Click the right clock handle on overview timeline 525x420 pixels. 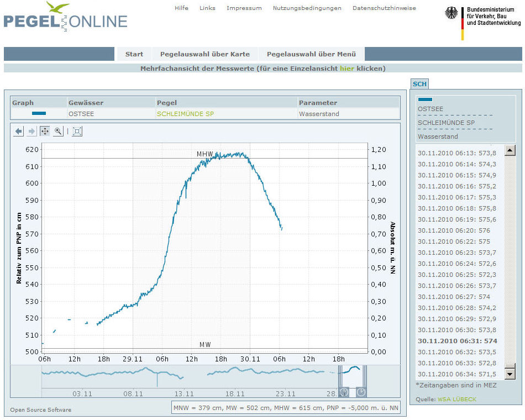(x=361, y=392)
